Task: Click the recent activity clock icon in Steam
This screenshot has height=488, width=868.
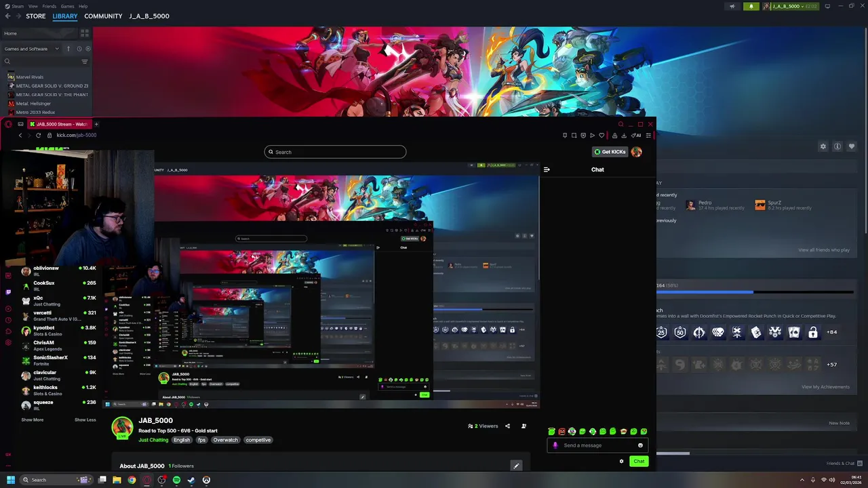Action: click(79, 49)
